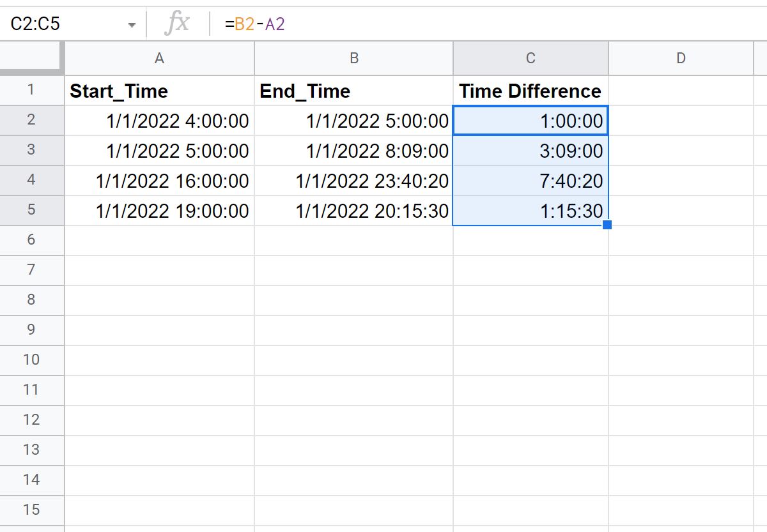Select column C header
Screen dimensions: 767x532
[x=531, y=58]
